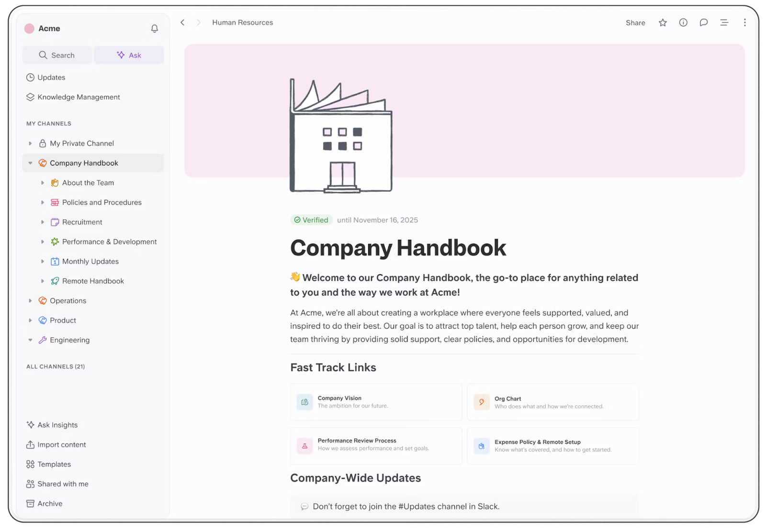
Task: Click the pink Acme workspace color circle
Action: click(x=29, y=28)
